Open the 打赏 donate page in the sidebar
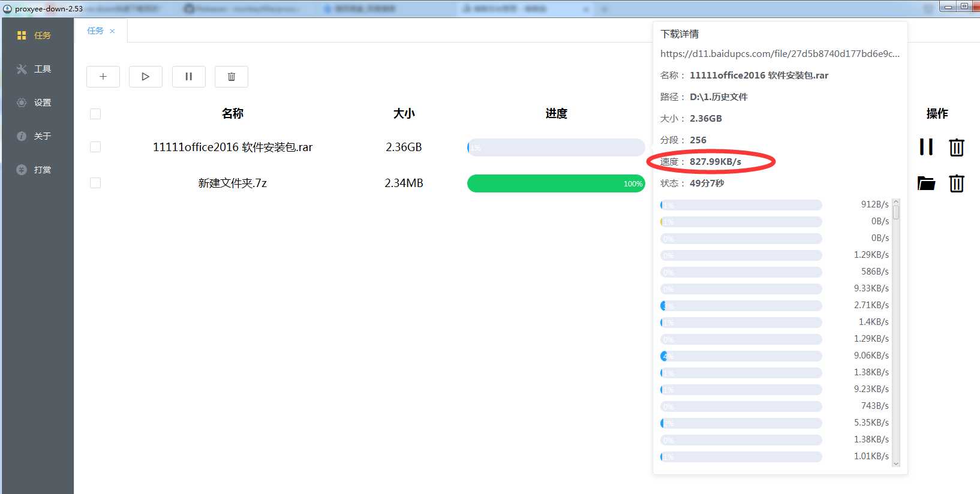 (37, 170)
